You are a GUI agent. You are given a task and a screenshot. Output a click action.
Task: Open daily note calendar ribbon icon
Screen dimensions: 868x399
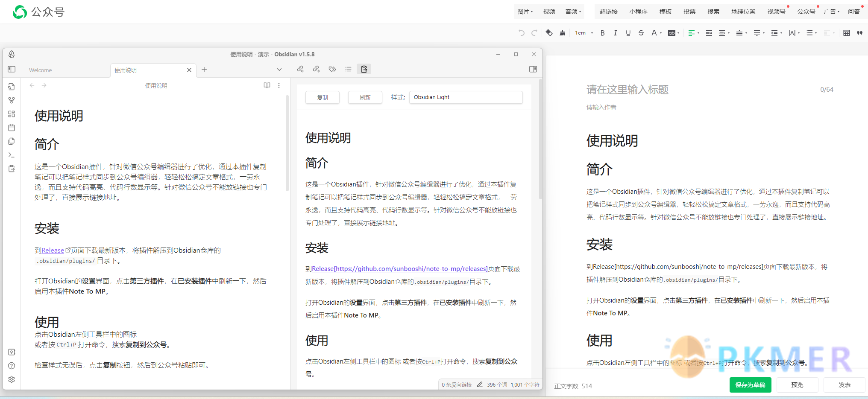[12, 128]
